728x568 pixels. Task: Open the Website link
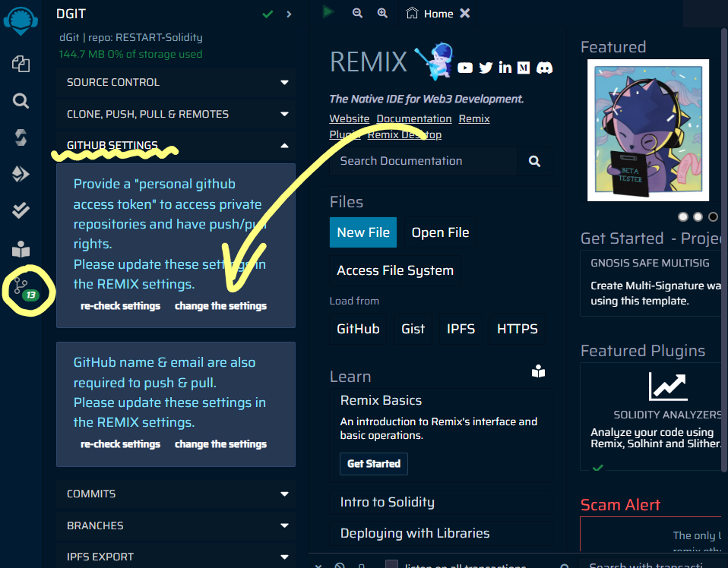(349, 118)
